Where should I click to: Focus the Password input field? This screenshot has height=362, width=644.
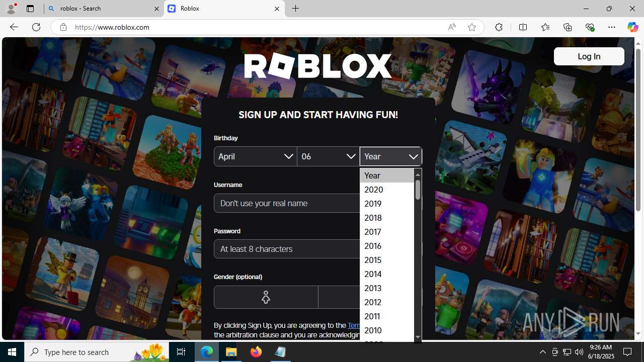pyautogui.click(x=287, y=249)
